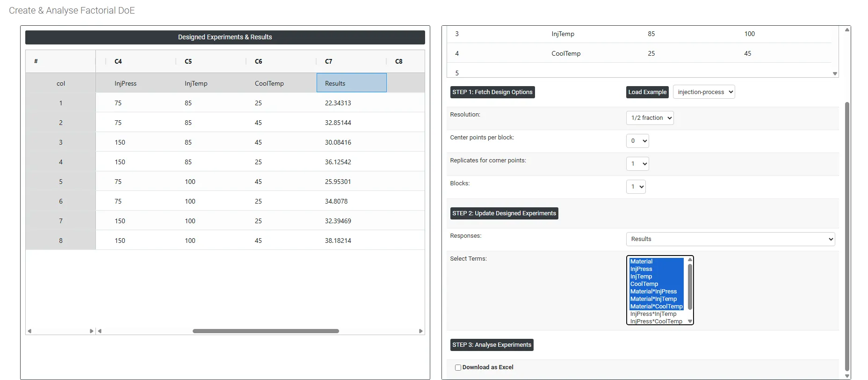The height and width of the screenshot is (380, 868).
Task: Click the selected Results header cell
Action: [x=352, y=83]
